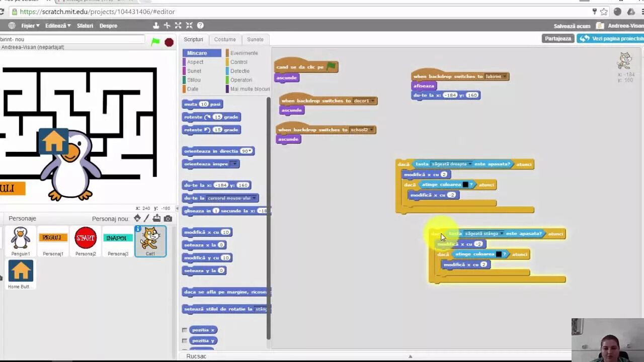Viewport: 644px width, 362px height.
Task: Open the Cat1 sprite info button
Action: 138,229
